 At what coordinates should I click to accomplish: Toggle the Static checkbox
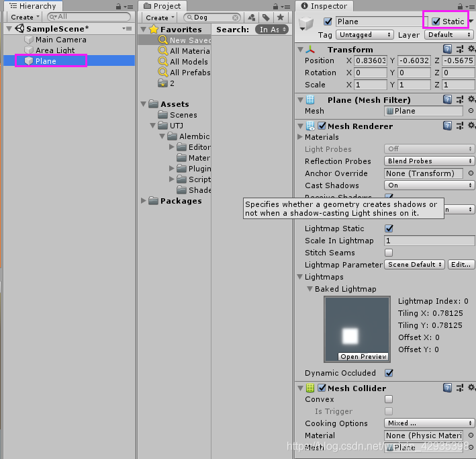pyautogui.click(x=436, y=22)
